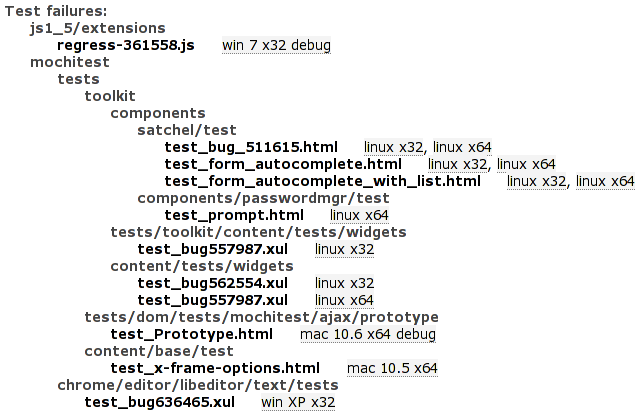640x413 pixels.
Task: Open test_x-frame-options.html entry
Action: pos(215,368)
